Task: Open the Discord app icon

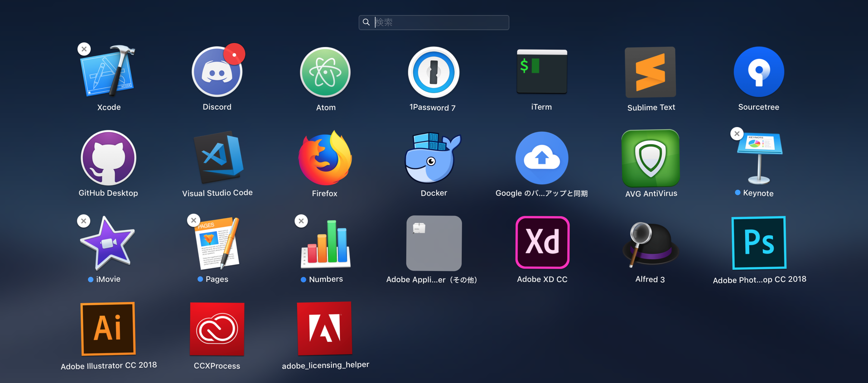Action: tap(217, 72)
